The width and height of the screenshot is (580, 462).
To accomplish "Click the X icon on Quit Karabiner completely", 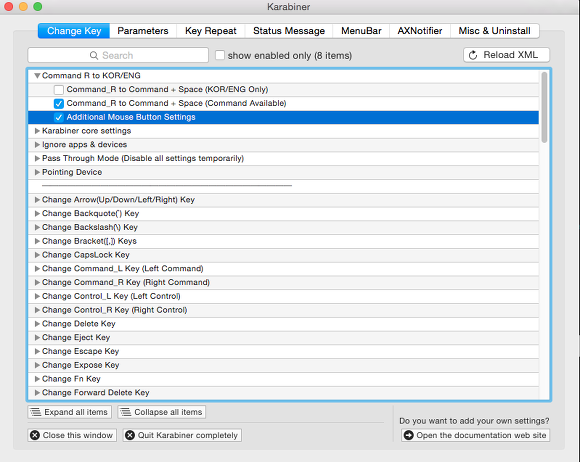I will (x=130, y=435).
